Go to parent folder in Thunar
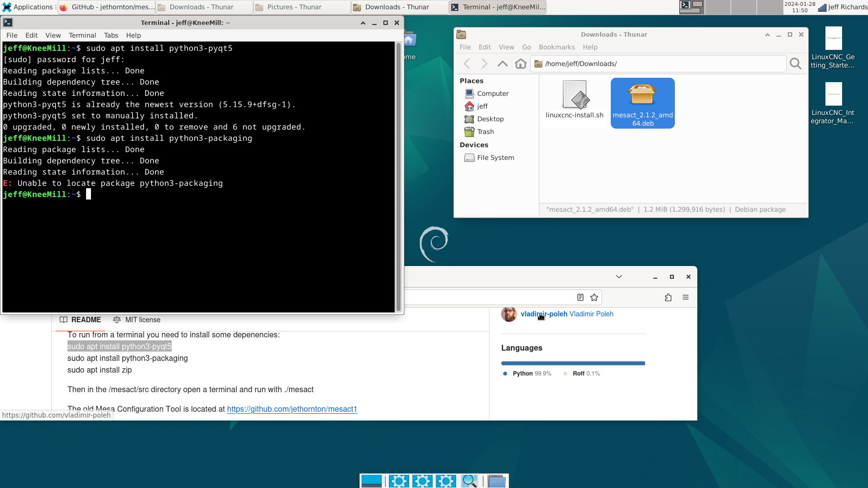The width and height of the screenshot is (868, 488). pyautogui.click(x=502, y=64)
